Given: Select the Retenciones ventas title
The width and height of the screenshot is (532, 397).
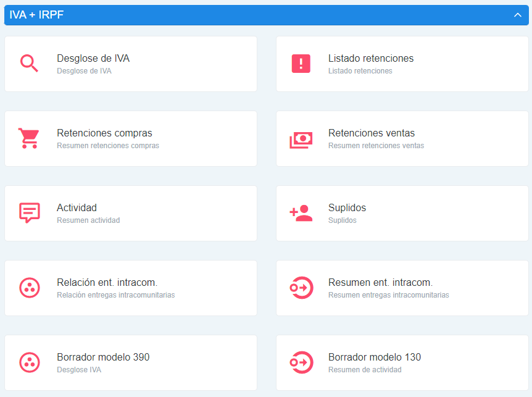Looking at the screenshot, I should 371,133.
